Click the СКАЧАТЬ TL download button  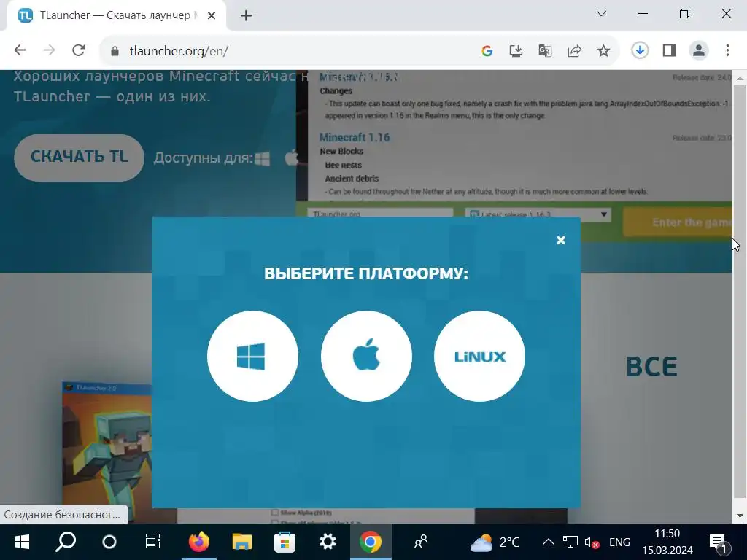(79, 157)
